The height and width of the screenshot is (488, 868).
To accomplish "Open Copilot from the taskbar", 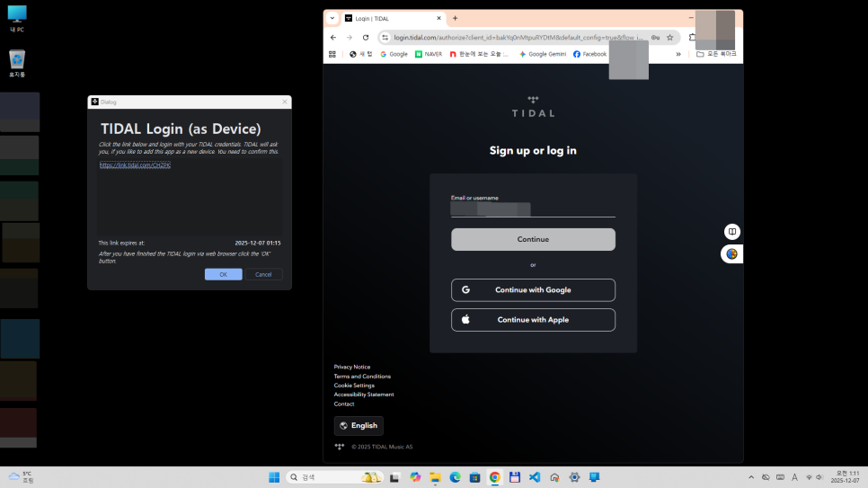I will pyautogui.click(x=415, y=477).
